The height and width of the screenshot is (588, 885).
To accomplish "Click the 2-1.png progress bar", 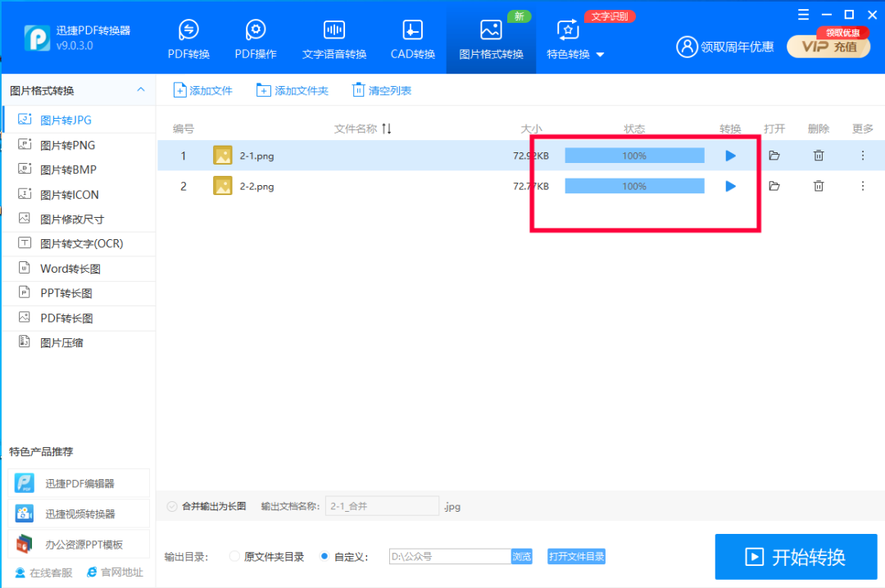I will click(634, 156).
